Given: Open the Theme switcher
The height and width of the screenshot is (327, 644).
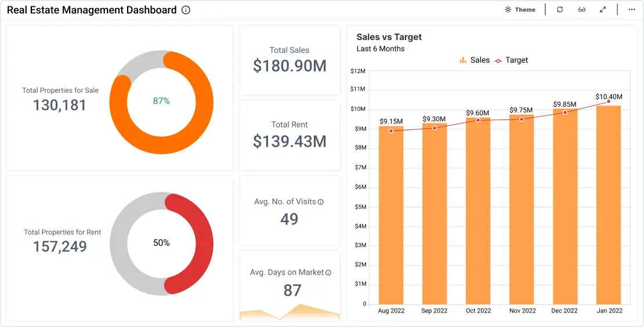Looking at the screenshot, I should [x=520, y=9].
